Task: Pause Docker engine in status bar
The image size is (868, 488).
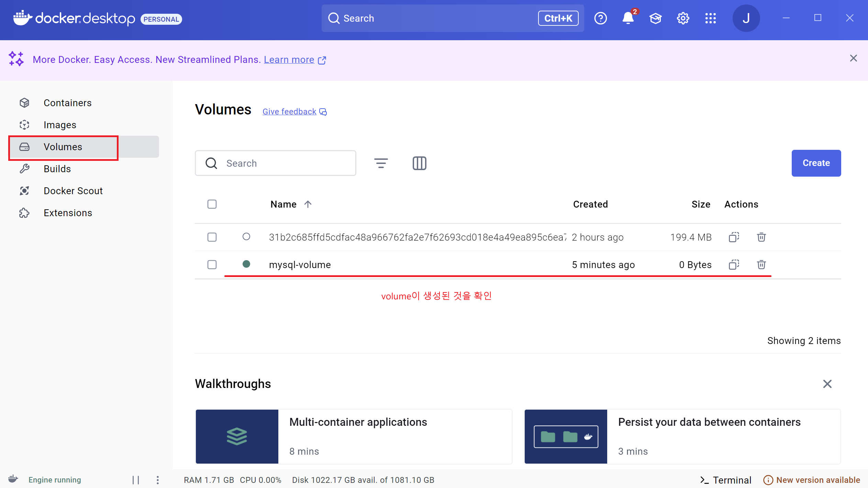Action: click(x=136, y=480)
